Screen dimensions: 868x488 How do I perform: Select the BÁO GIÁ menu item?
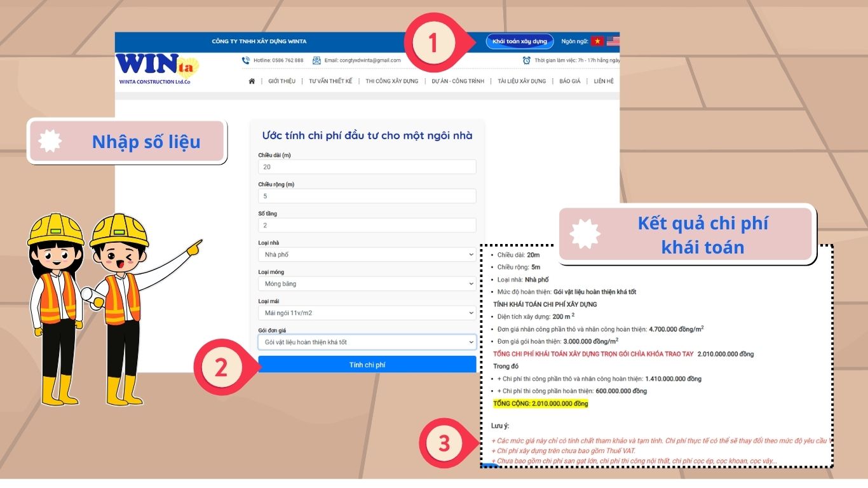tap(570, 81)
